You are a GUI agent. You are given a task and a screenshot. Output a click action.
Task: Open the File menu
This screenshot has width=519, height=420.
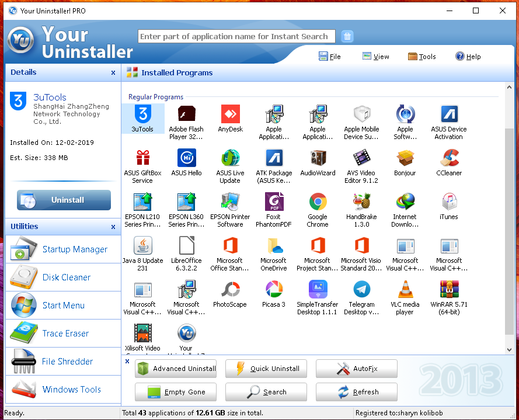pyautogui.click(x=330, y=57)
